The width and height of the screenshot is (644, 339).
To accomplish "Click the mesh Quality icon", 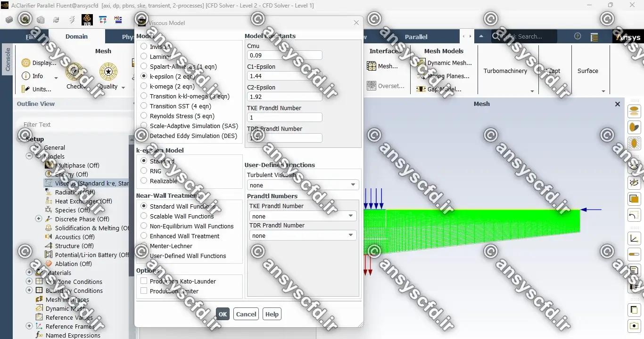I will pyautogui.click(x=108, y=72).
